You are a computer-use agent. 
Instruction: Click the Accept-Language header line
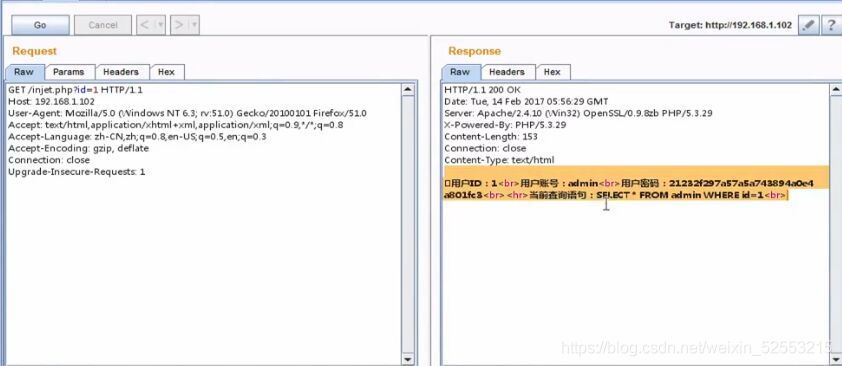point(137,137)
